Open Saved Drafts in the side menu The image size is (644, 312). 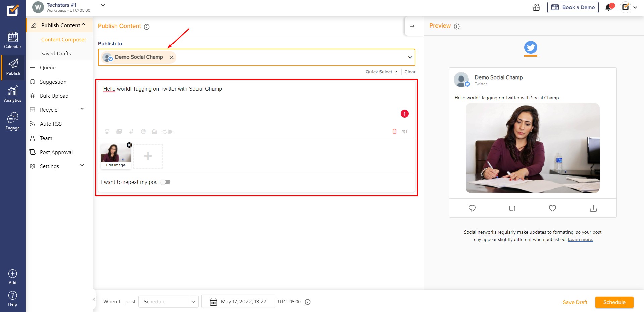coord(56,54)
